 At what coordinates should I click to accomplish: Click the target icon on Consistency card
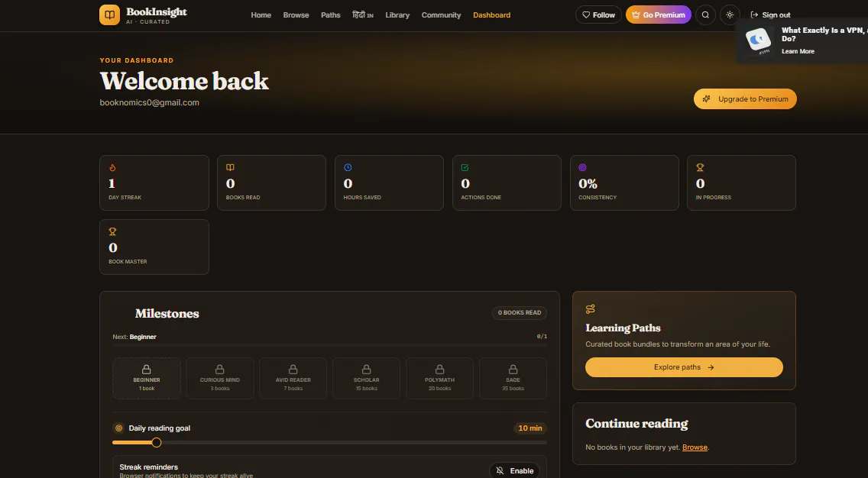[x=582, y=168]
